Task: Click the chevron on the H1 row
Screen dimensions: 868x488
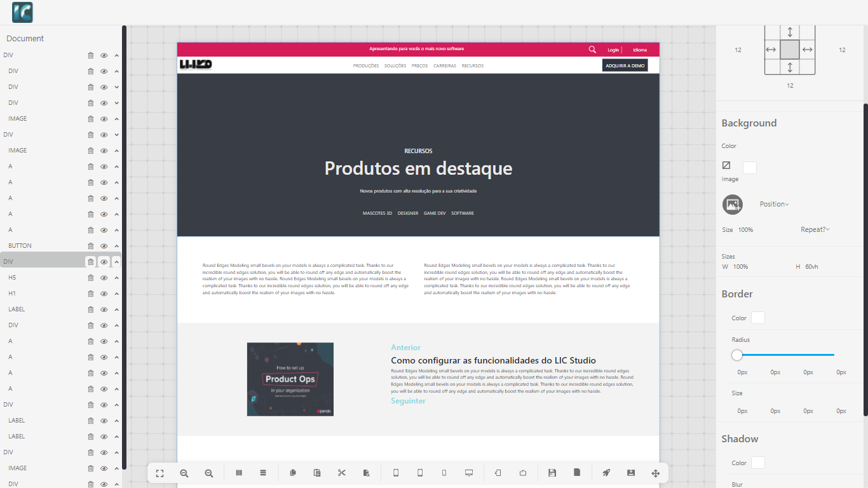Action: pos(117,294)
